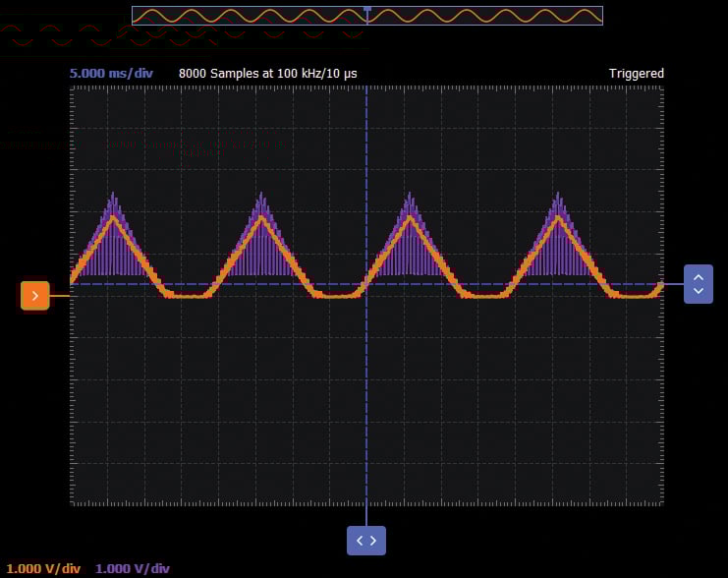Click the peak of the fourth triangle pulse

point(560,216)
